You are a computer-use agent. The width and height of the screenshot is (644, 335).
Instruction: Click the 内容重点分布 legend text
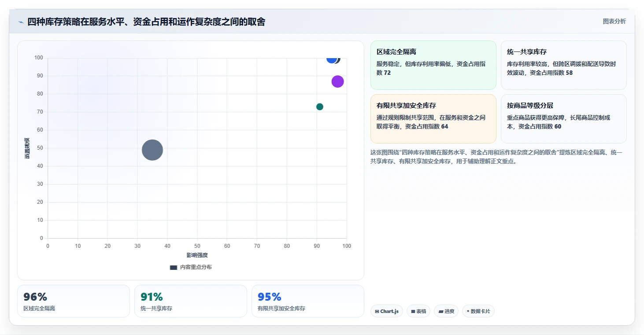(196, 267)
